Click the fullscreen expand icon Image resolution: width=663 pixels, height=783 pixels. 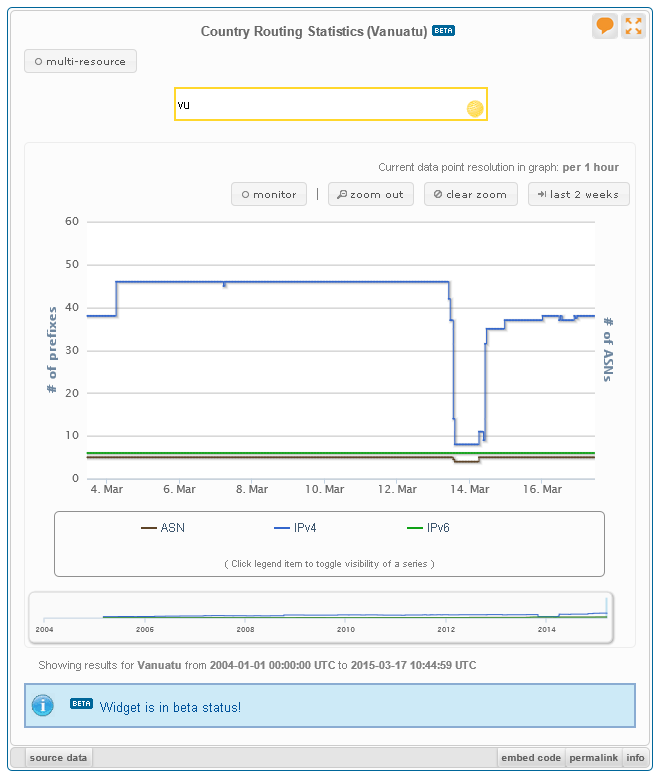(x=633, y=27)
